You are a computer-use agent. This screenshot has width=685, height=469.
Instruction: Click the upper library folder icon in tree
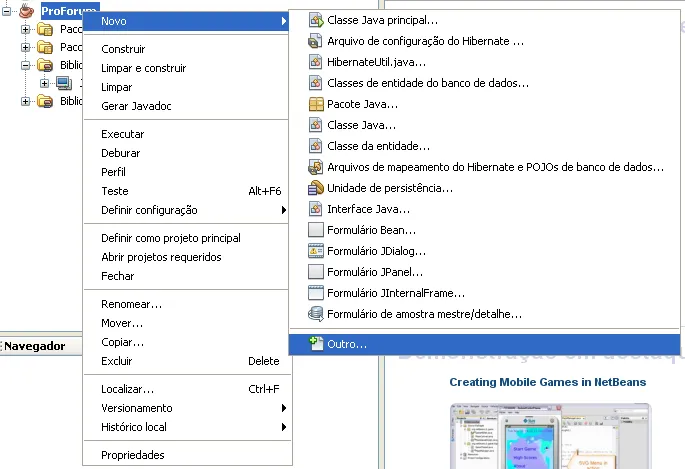(x=45, y=66)
